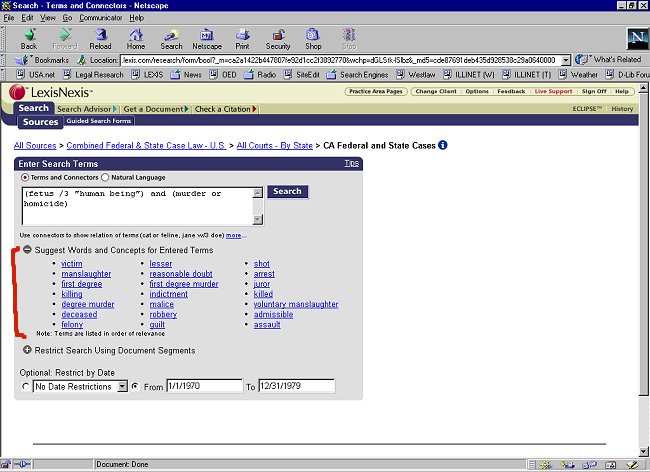
Task: Go back with the Back toolbar button
Action: tap(29, 39)
